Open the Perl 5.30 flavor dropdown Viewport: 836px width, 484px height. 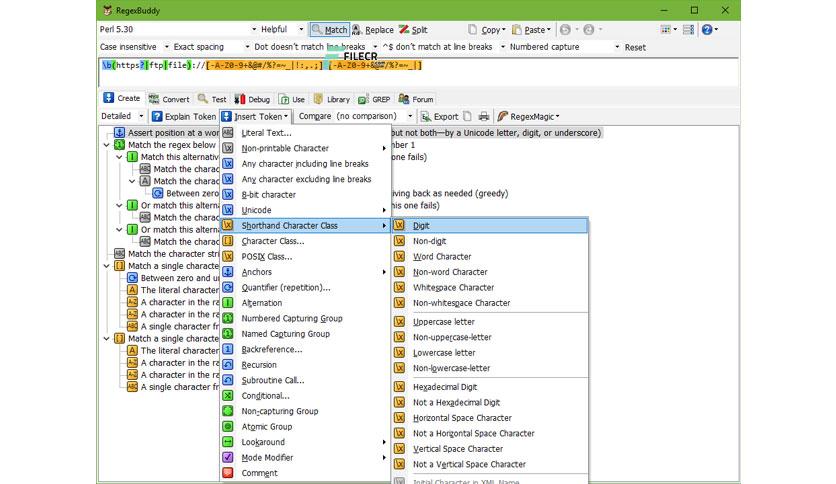coord(178,29)
